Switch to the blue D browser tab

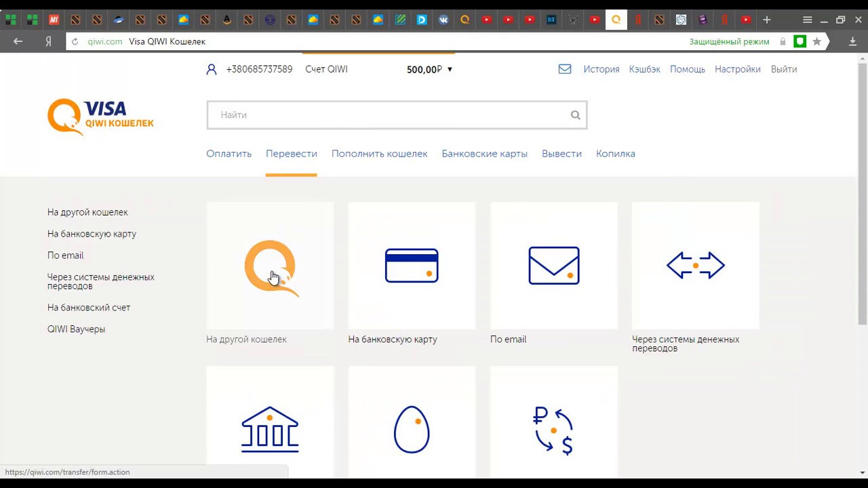click(x=422, y=20)
